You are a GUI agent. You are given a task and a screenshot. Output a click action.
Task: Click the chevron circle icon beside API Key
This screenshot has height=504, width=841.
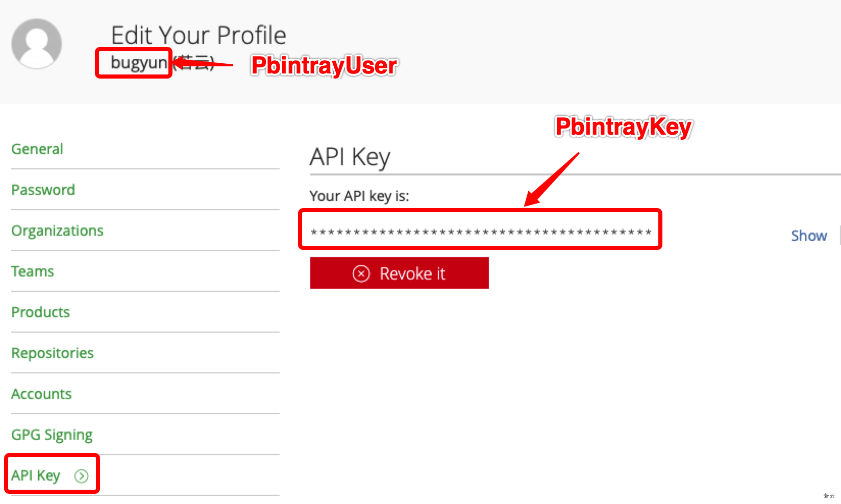pos(81,476)
